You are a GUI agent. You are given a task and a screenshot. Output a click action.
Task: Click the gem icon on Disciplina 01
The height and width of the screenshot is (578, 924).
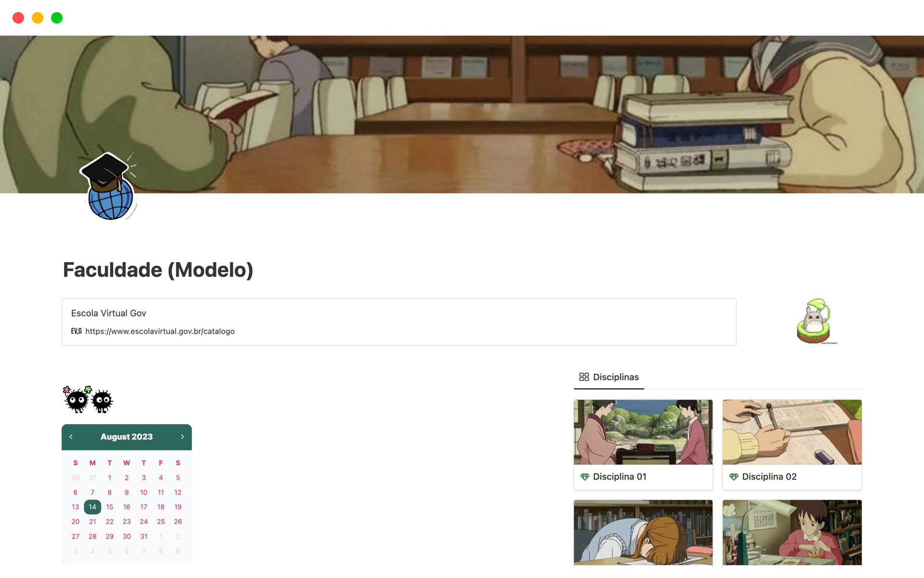coord(585,477)
